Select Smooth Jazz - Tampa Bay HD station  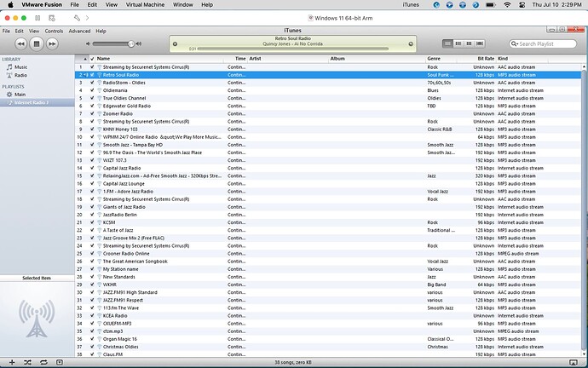pos(328,145)
